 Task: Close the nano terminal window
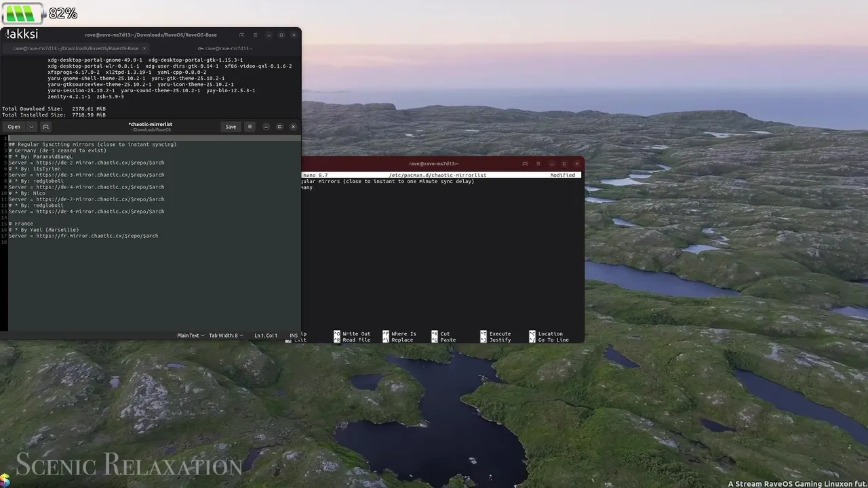coord(577,163)
